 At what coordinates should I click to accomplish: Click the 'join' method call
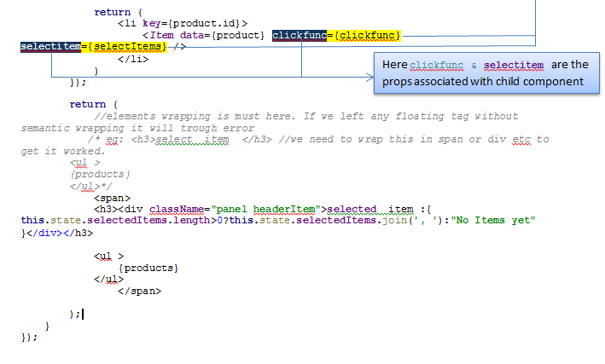pyautogui.click(x=394, y=221)
